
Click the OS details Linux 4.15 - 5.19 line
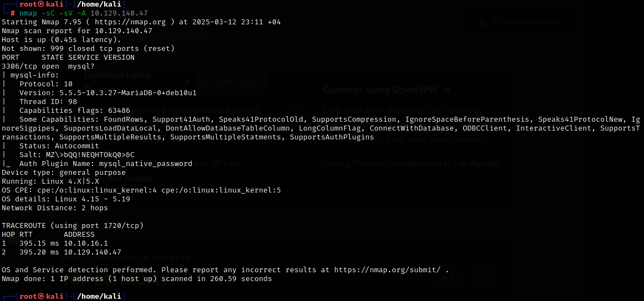pos(66,199)
